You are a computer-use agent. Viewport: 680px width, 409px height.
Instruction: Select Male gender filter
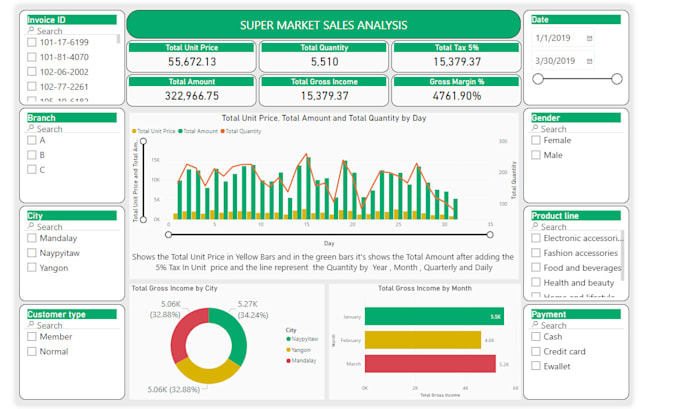(536, 155)
